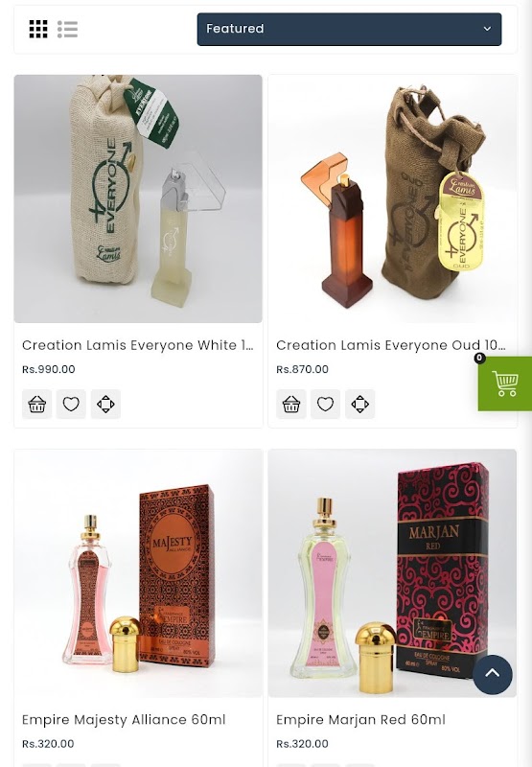Open the Featured sort dropdown
This screenshot has width=532, height=767.
coord(349,30)
